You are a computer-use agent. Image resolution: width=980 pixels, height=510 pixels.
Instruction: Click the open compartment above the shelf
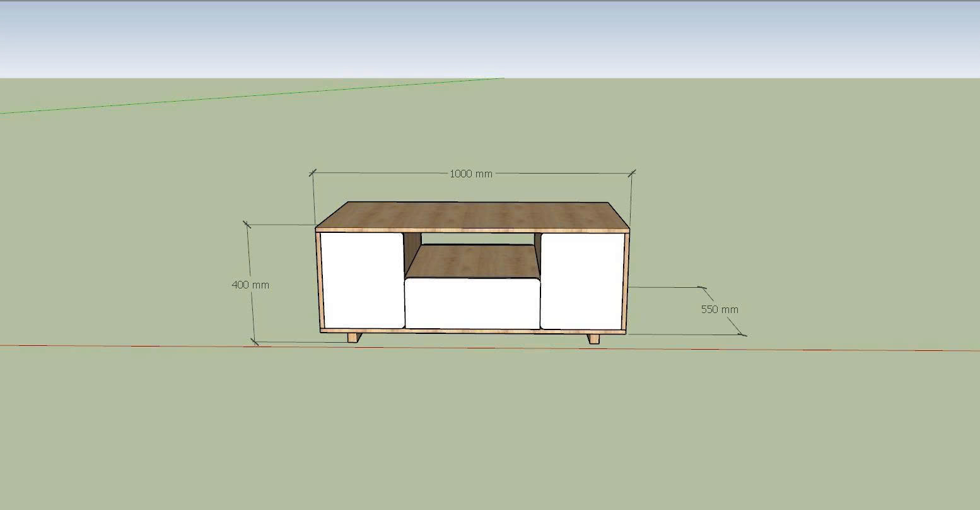tap(473, 239)
